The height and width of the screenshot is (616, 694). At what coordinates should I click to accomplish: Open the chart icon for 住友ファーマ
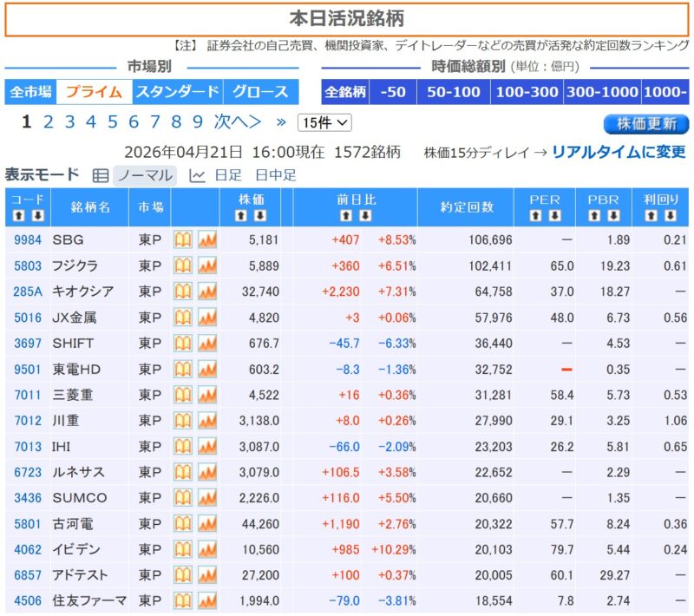(x=207, y=601)
